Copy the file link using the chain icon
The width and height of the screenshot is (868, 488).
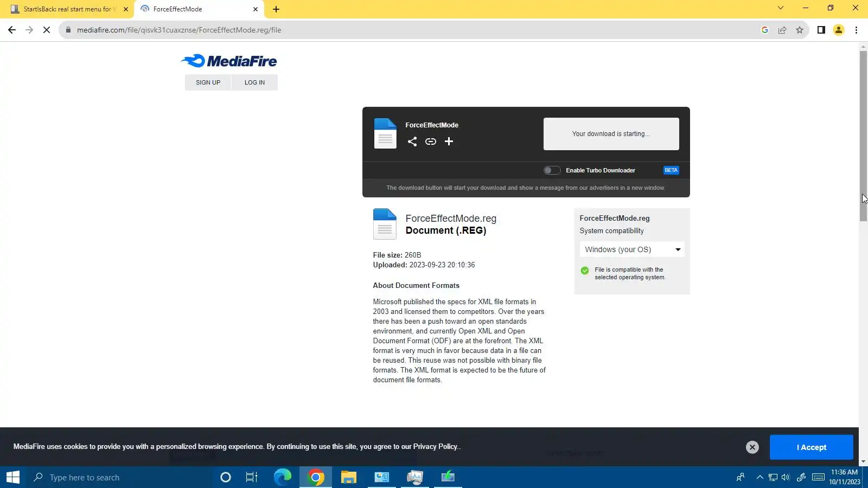click(431, 142)
